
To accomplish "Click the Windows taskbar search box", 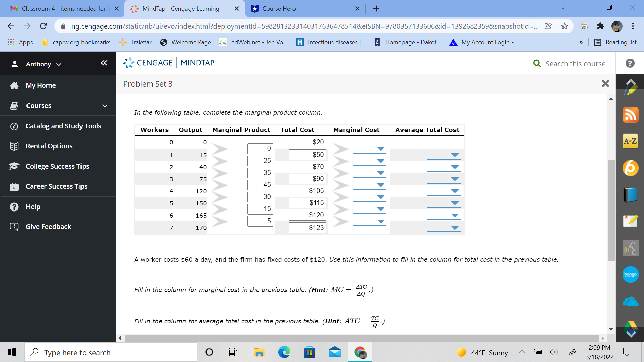I will pyautogui.click(x=111, y=352).
